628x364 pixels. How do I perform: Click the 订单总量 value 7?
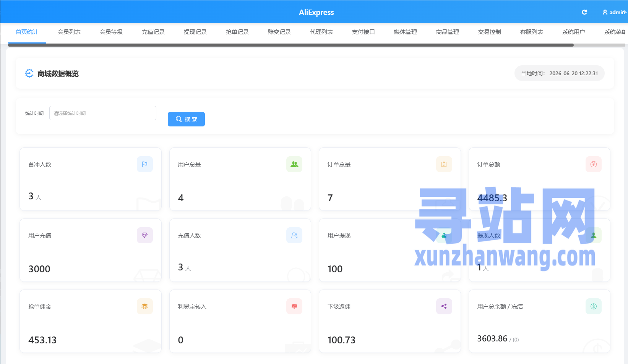coord(330,198)
